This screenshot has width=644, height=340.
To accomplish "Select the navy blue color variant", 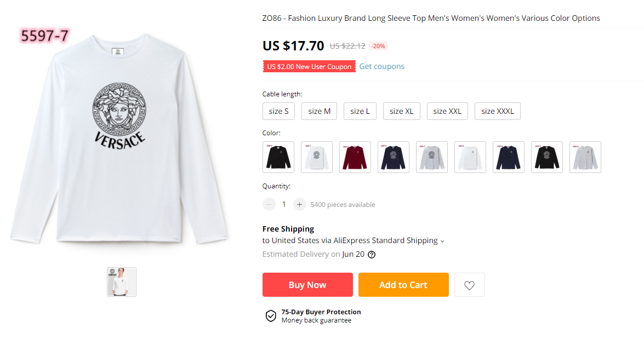I will coord(393,157).
